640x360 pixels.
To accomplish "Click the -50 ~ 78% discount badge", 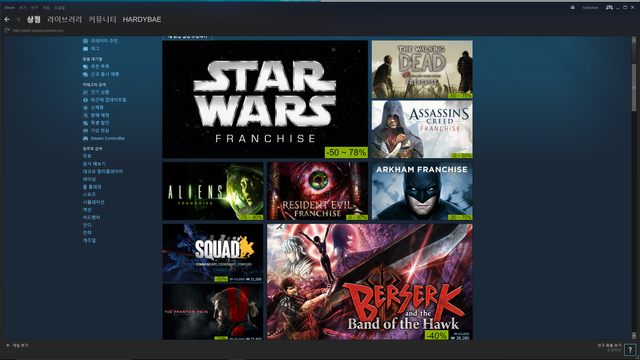I will tap(346, 152).
